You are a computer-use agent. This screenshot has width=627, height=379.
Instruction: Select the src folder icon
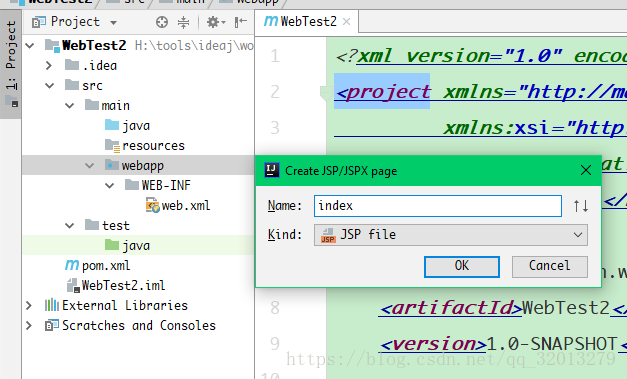[72, 85]
